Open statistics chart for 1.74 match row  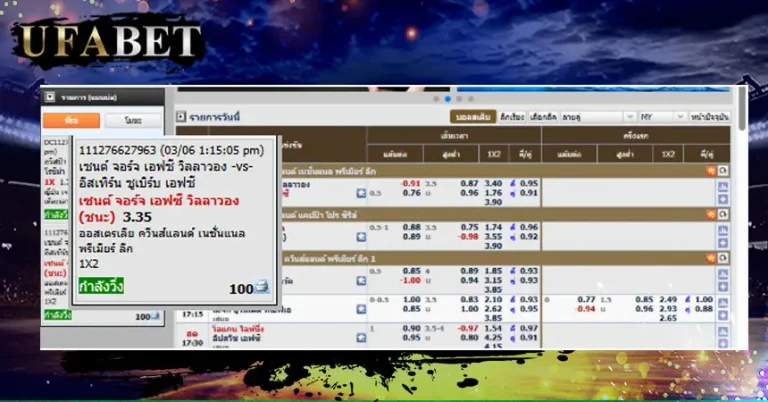(723, 230)
